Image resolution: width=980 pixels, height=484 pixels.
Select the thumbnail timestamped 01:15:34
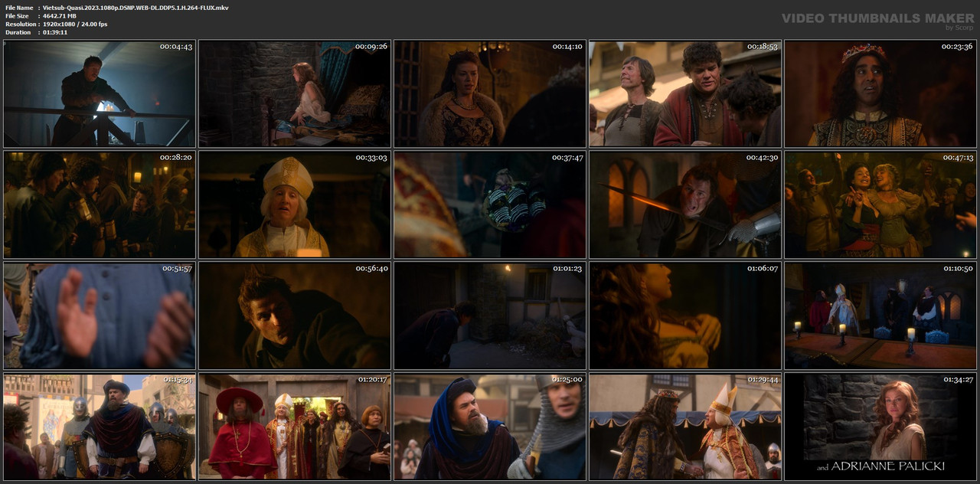(x=100, y=427)
